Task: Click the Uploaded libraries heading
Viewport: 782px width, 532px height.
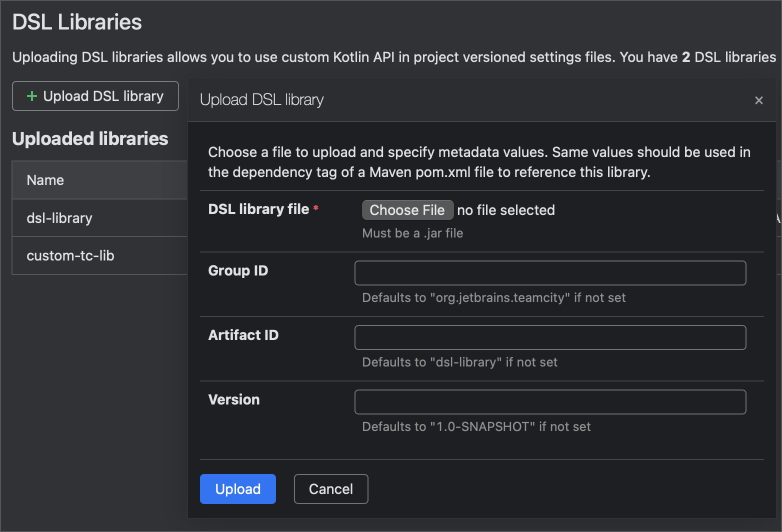Action: click(90, 138)
